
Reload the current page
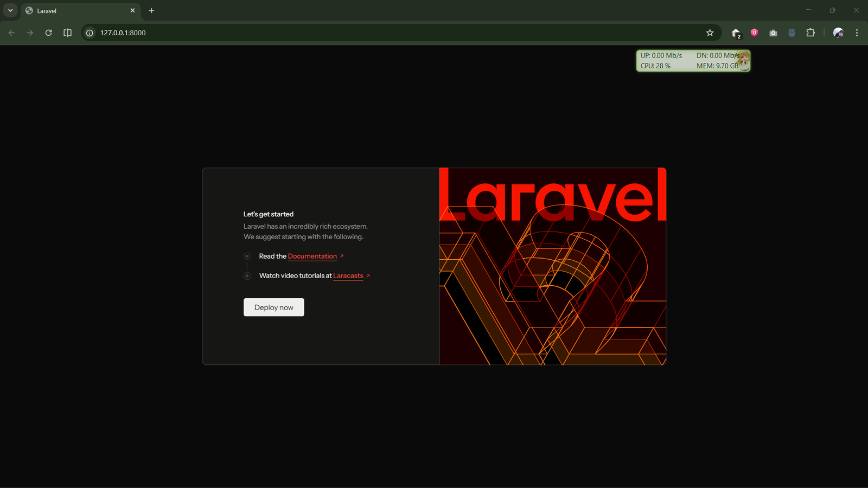48,33
